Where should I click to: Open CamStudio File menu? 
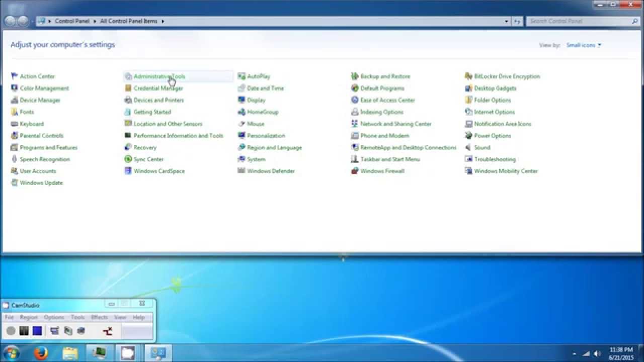point(9,317)
